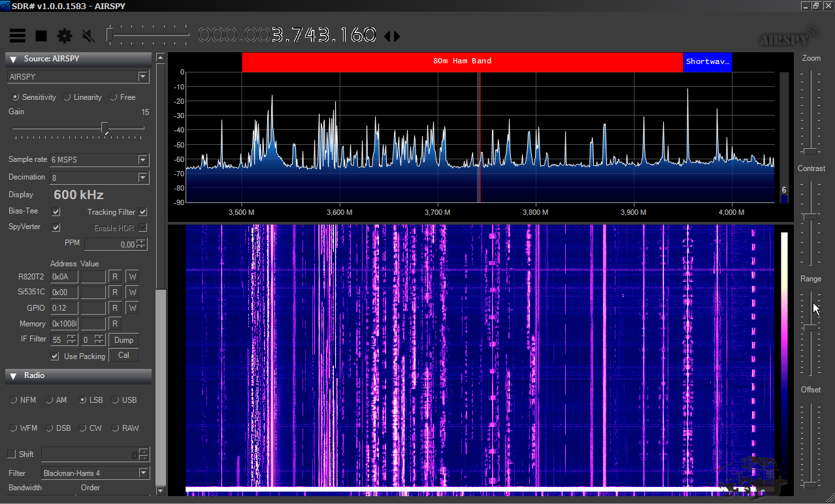Viewport: 835px width, 504px height.
Task: Click the GPIO address field
Action: click(65, 307)
